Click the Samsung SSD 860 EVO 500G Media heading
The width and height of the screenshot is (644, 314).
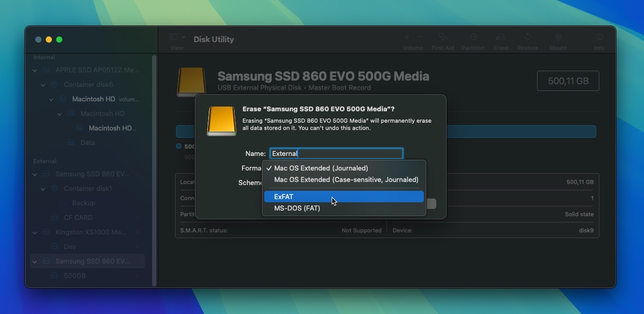coord(323,76)
